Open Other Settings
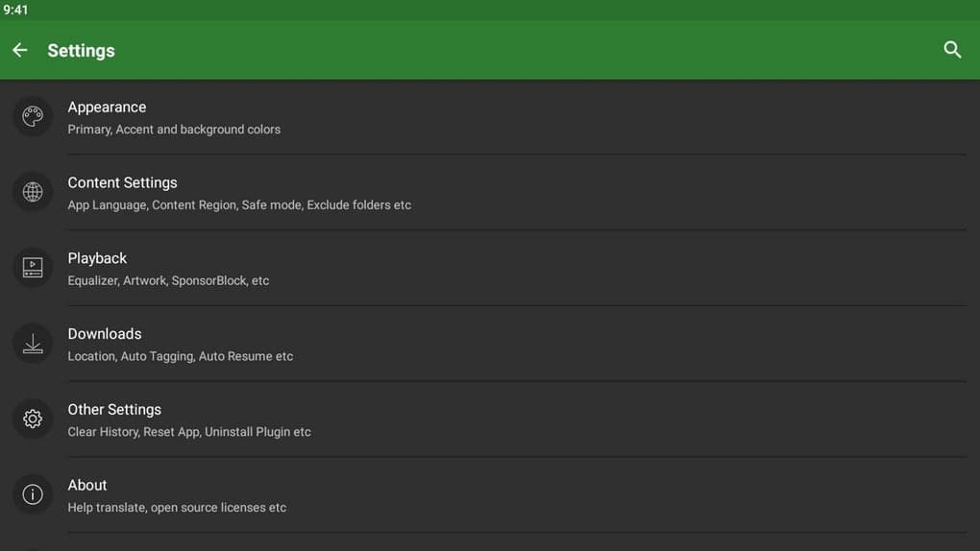980x551 pixels. click(490, 419)
